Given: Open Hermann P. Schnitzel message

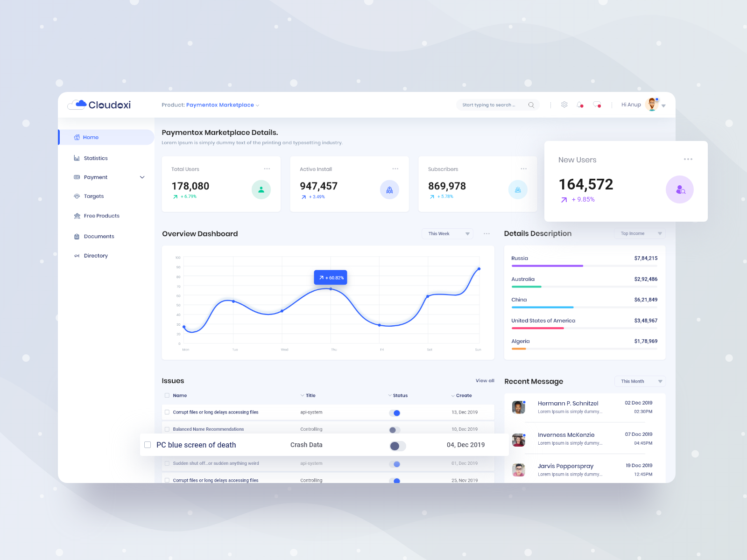Looking at the screenshot, I should tap(585, 407).
